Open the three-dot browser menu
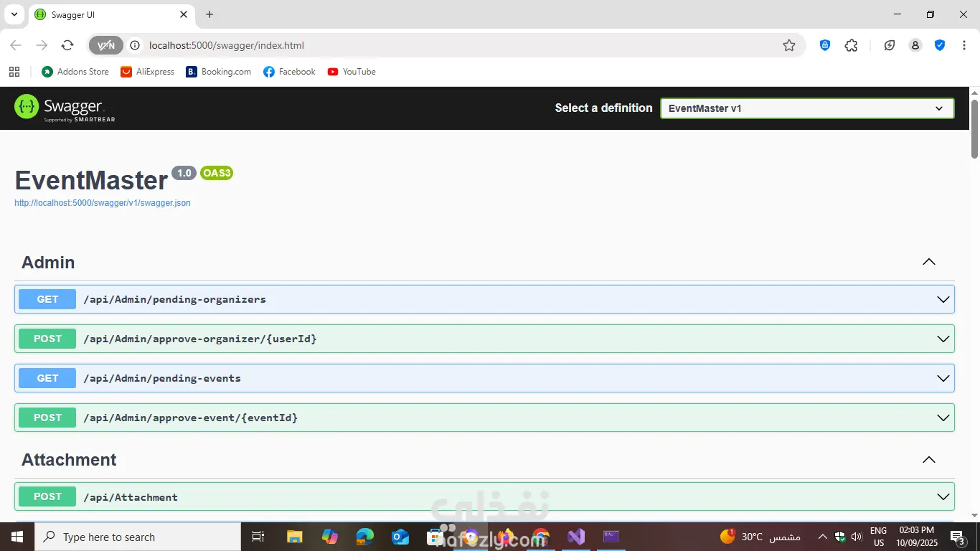This screenshot has height=551, width=980. [x=964, y=45]
